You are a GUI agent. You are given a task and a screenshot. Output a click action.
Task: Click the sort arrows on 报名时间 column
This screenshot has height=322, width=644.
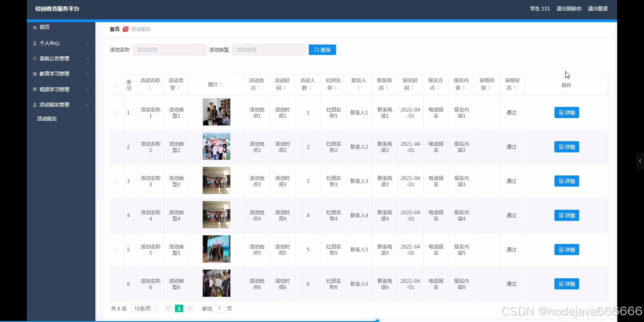412,88
